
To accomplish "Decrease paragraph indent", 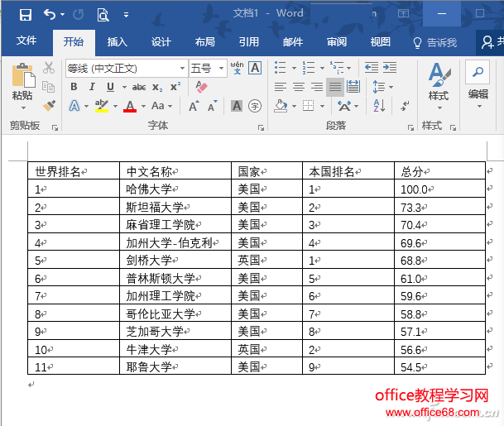I will coord(372,68).
